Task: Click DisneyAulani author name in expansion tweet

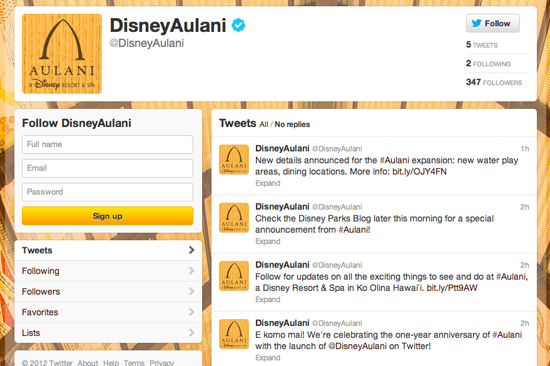Action: [x=282, y=148]
